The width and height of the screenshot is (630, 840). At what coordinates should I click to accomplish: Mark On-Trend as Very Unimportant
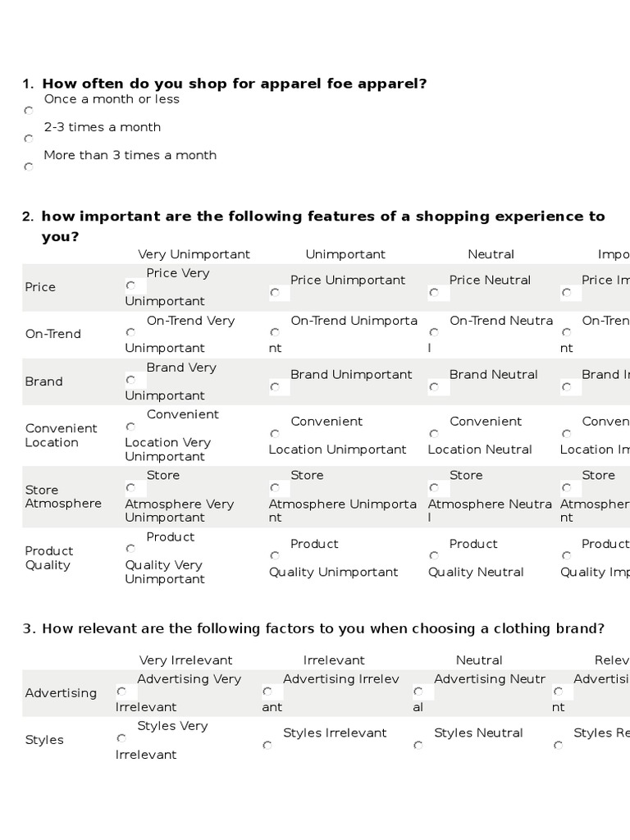[x=130, y=332]
